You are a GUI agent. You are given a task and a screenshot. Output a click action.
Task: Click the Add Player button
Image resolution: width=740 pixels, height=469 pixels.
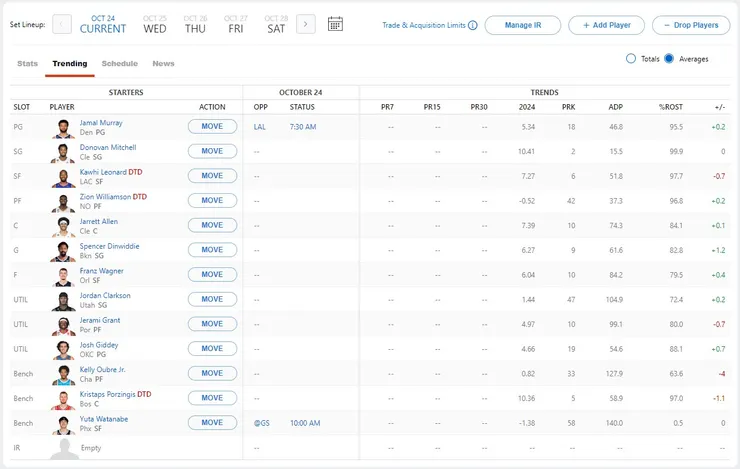(606, 25)
